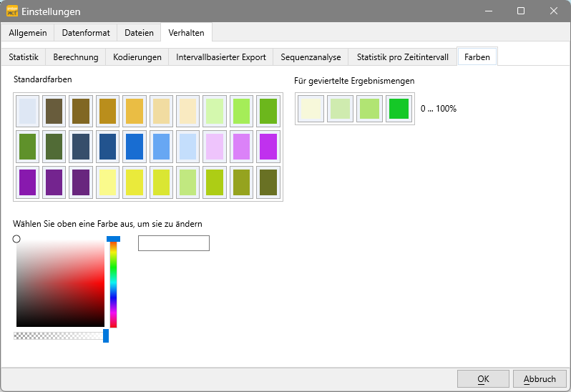
Task: Select the pale yellow swatch in third row
Action: click(x=107, y=182)
